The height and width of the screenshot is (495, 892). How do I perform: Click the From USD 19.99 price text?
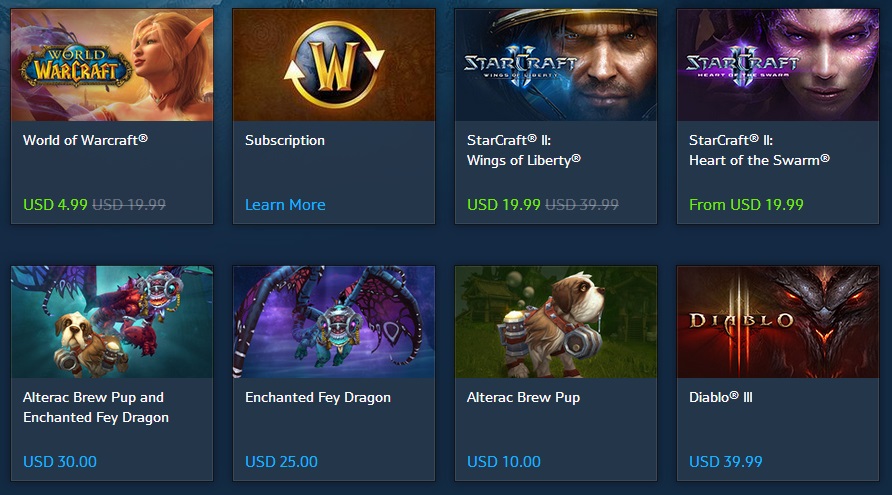click(746, 205)
